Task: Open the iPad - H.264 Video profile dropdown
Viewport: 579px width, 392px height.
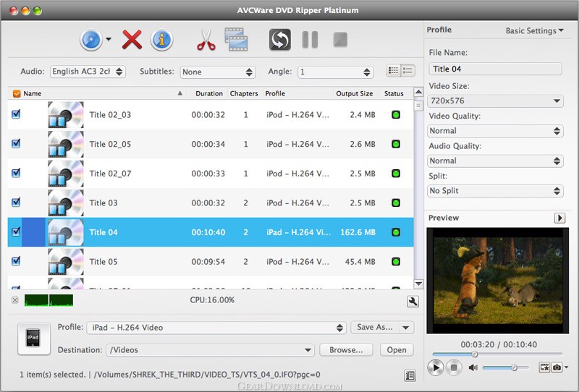Action: [216, 328]
